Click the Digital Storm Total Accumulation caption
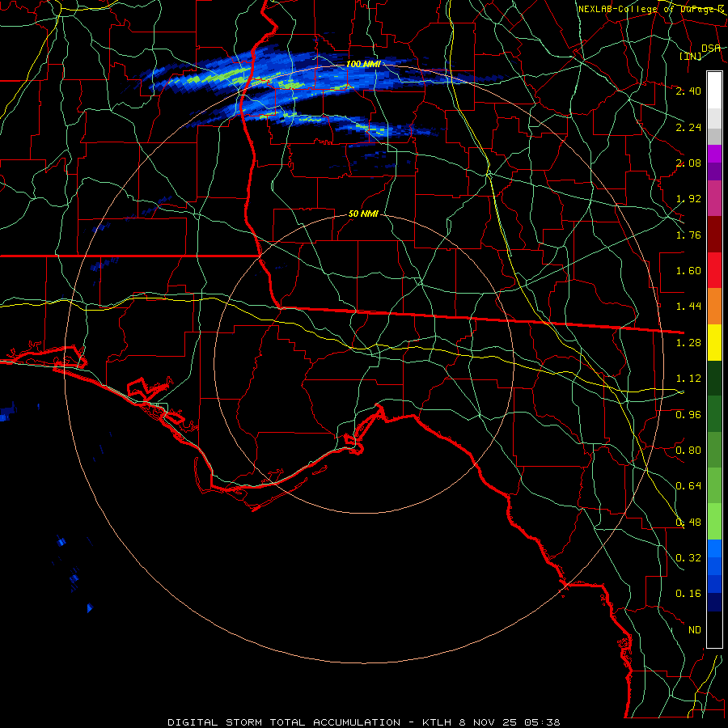The image size is (728, 728). click(x=363, y=722)
